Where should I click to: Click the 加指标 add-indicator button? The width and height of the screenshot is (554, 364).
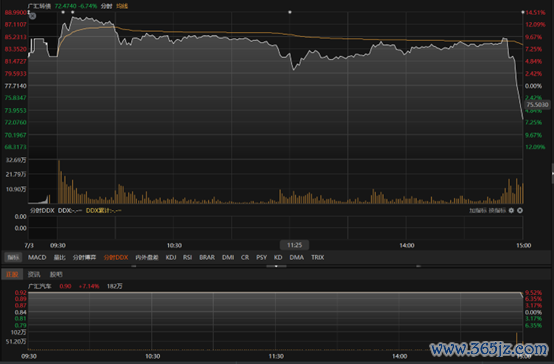pyautogui.click(x=478, y=211)
